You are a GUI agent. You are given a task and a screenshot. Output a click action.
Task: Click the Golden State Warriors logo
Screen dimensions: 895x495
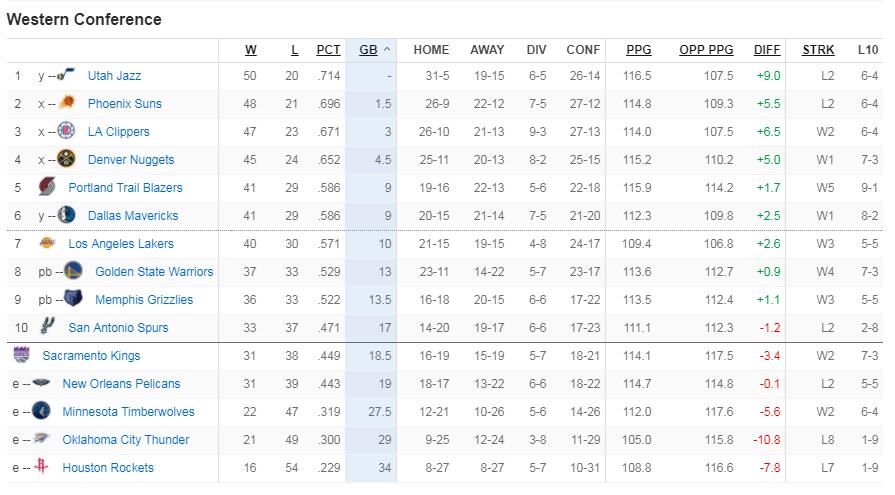73,271
